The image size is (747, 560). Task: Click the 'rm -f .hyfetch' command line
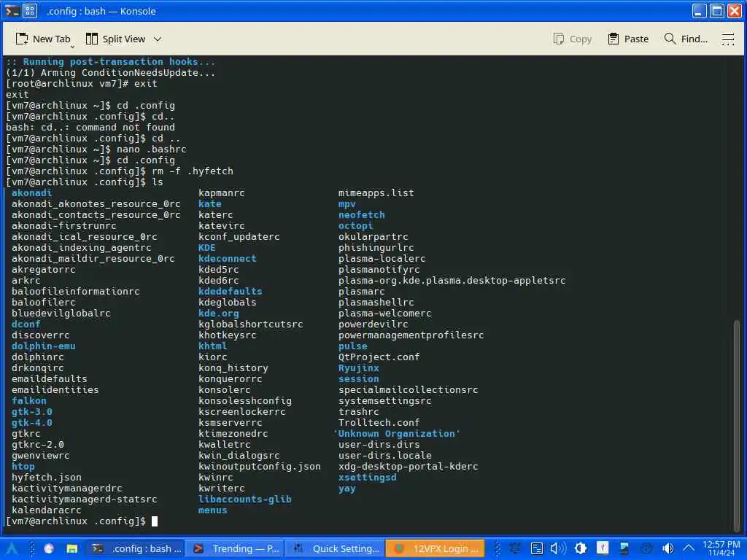tap(193, 171)
